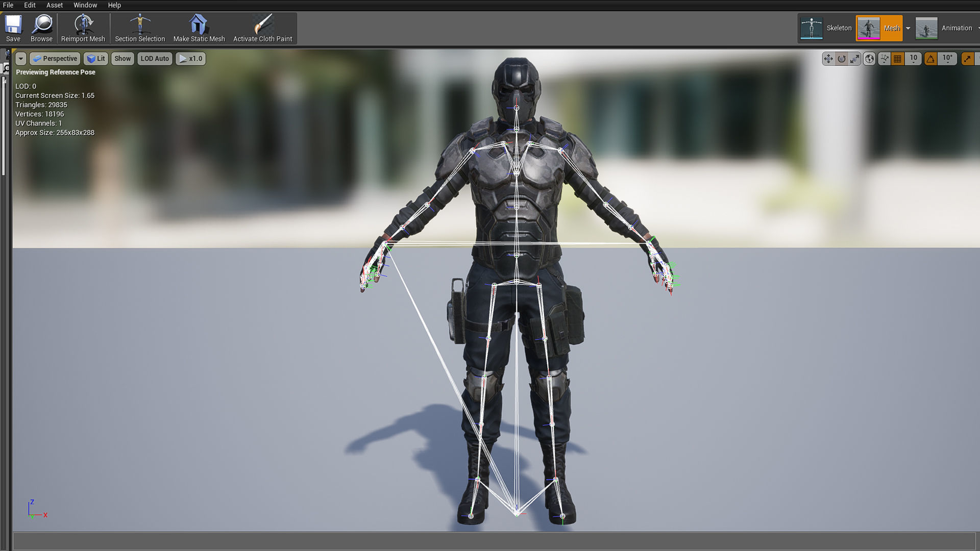The width and height of the screenshot is (980, 551).
Task: Toggle world/local coordinate space globe
Action: coord(869,59)
